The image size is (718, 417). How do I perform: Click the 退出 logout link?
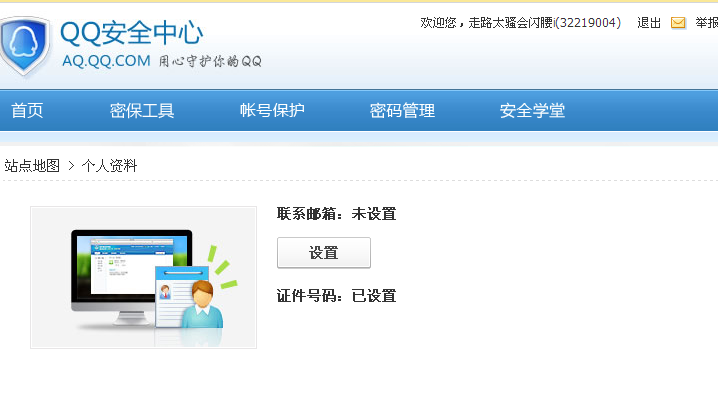click(x=649, y=22)
